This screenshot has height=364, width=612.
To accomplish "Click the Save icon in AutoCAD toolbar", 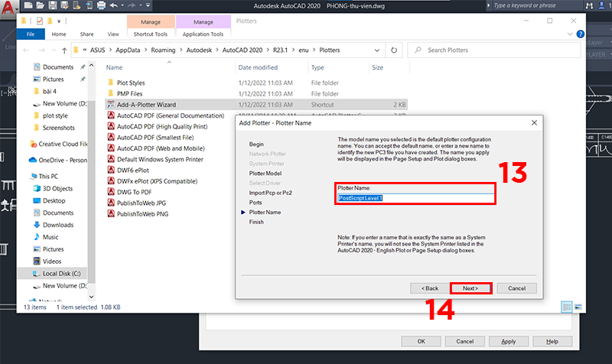I will coord(52,5).
